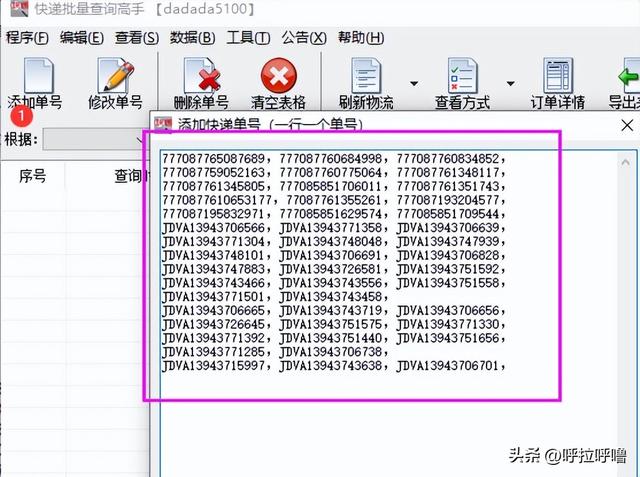This screenshot has width=640, height=477.
Task: Click the app logo in the title bar
Action: pyautogui.click(x=19, y=8)
